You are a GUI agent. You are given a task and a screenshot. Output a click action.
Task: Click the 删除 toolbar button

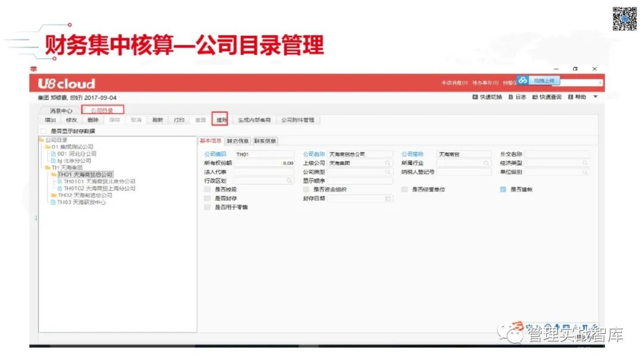(93, 120)
